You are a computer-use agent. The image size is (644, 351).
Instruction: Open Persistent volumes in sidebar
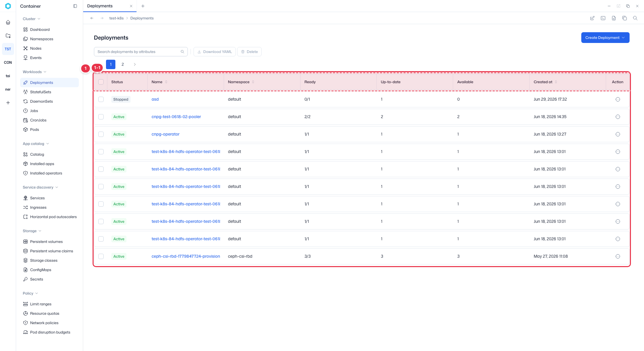(x=46, y=242)
